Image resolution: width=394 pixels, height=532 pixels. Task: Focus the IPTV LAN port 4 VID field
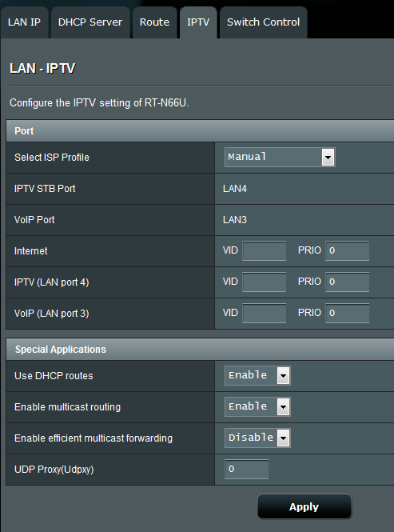click(x=265, y=282)
